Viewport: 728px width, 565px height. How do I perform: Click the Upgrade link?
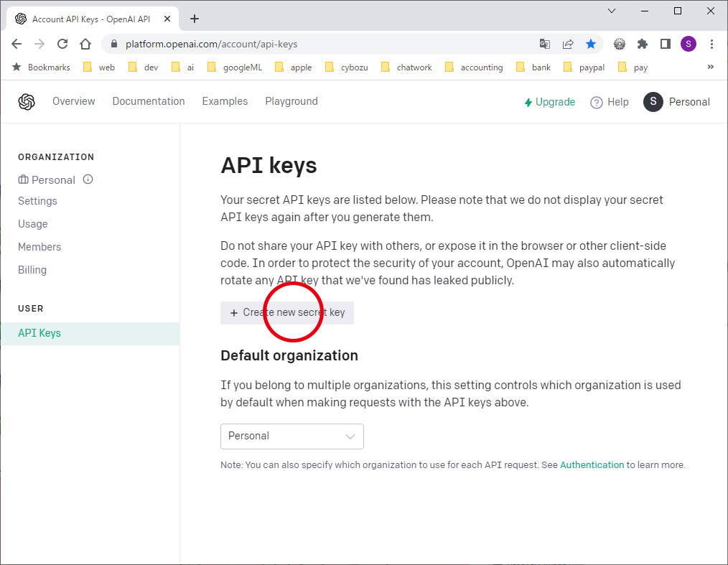pyautogui.click(x=550, y=102)
